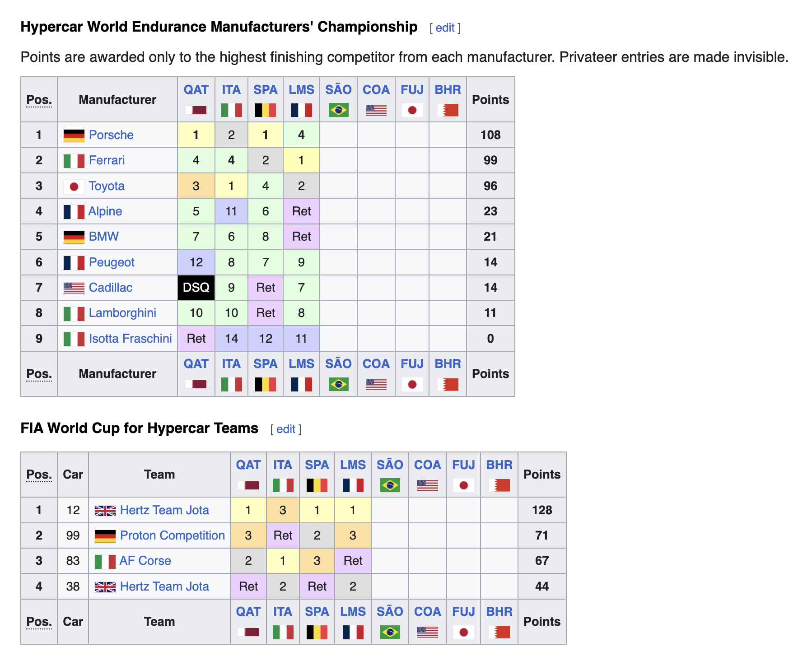Click the Italian flag beside Isotta Fraschini

pyautogui.click(x=74, y=339)
